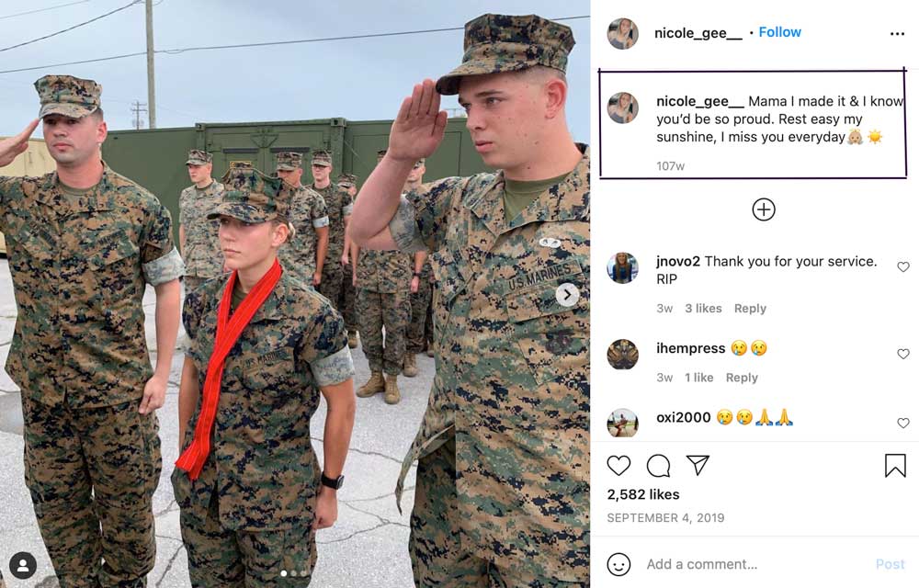Image resolution: width=919 pixels, height=588 pixels.
Task: Share post with paper plane icon
Action: point(698,465)
